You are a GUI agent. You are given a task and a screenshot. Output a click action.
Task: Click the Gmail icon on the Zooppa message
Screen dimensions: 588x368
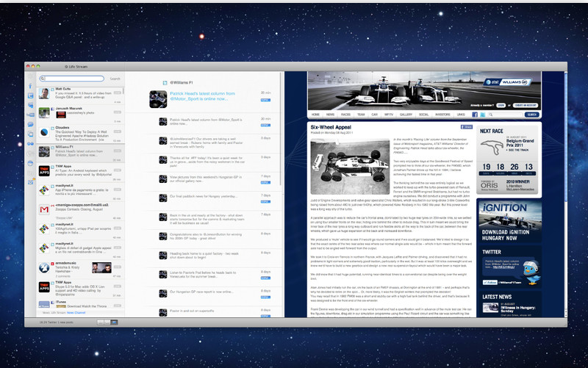[44, 209]
